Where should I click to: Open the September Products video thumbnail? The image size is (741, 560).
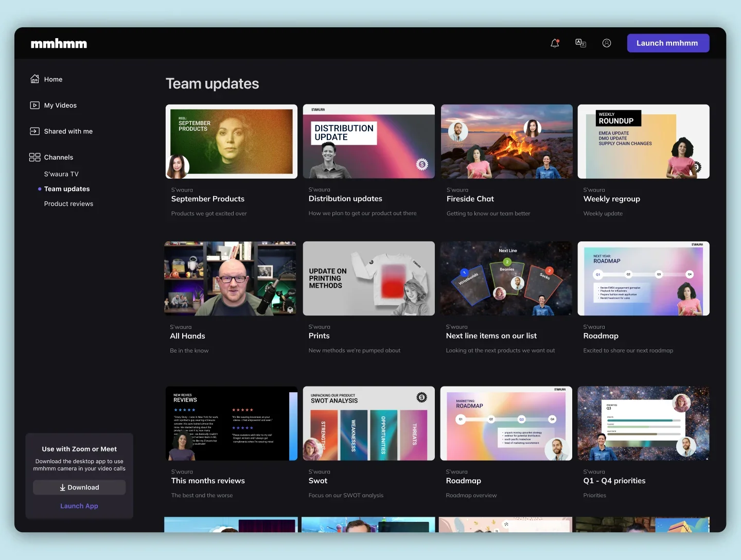[232, 142]
